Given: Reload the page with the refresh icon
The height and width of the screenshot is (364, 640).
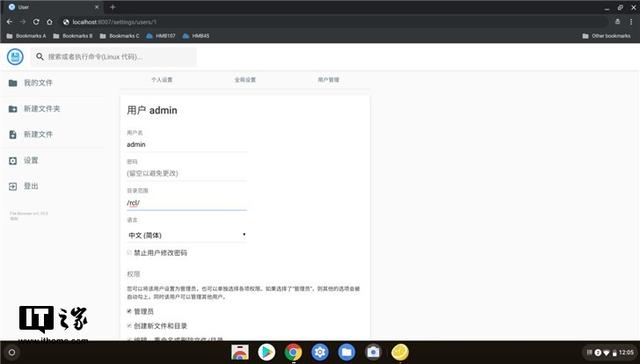Looking at the screenshot, I should point(36,22).
